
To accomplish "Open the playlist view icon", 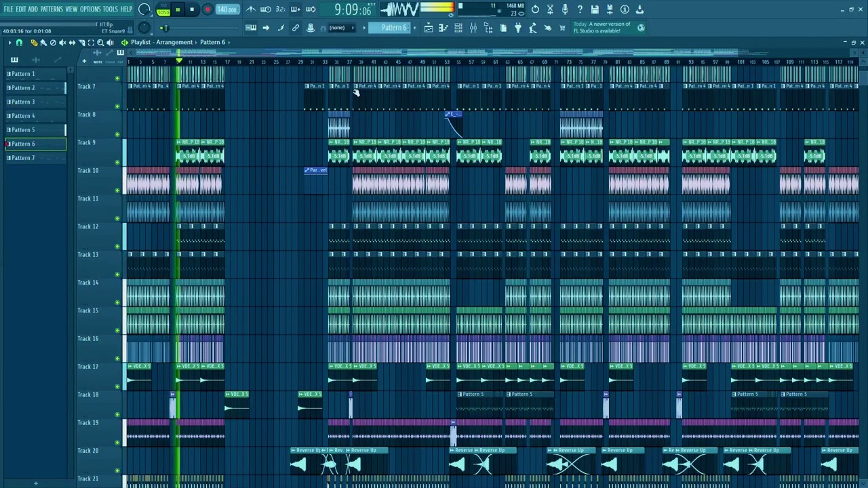I will pyautogui.click(x=429, y=28).
